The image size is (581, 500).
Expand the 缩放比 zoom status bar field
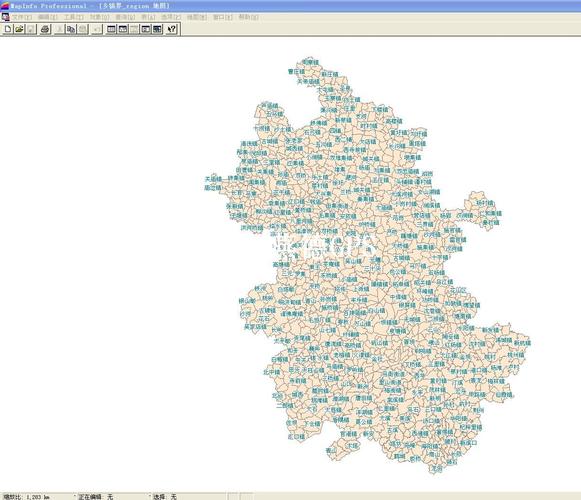coord(39,497)
